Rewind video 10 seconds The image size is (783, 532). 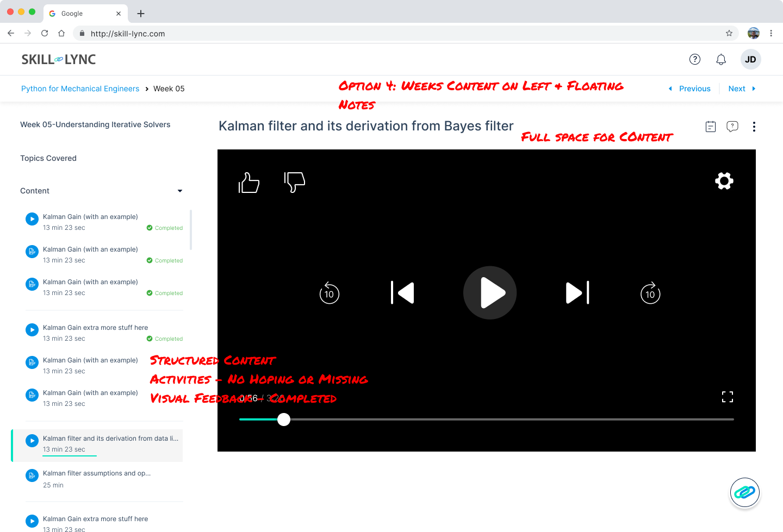[x=330, y=293]
